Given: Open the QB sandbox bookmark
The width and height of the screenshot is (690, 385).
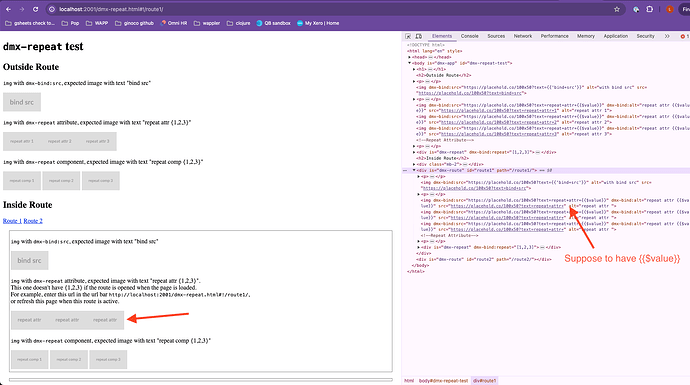Looking at the screenshot, I should click(x=273, y=23).
